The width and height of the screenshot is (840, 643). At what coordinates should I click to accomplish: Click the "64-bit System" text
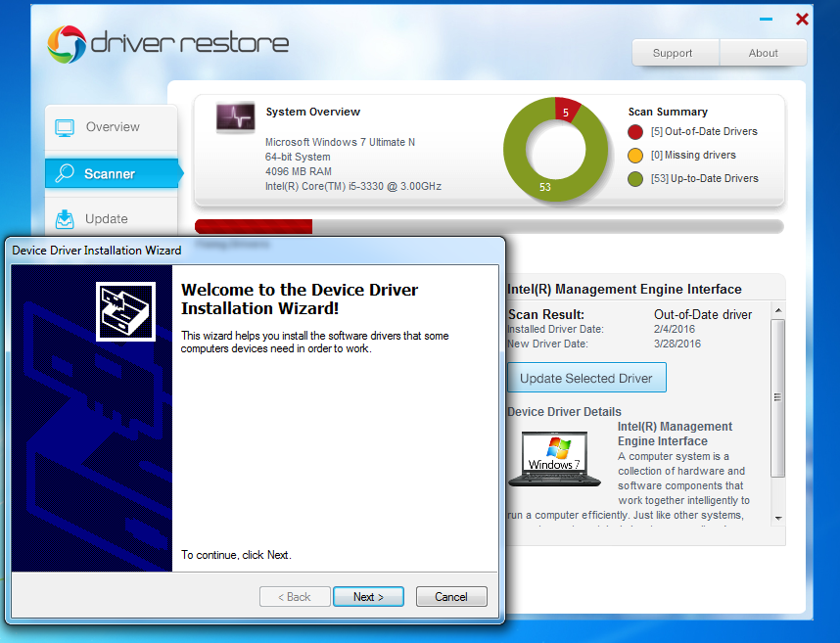coord(298,157)
